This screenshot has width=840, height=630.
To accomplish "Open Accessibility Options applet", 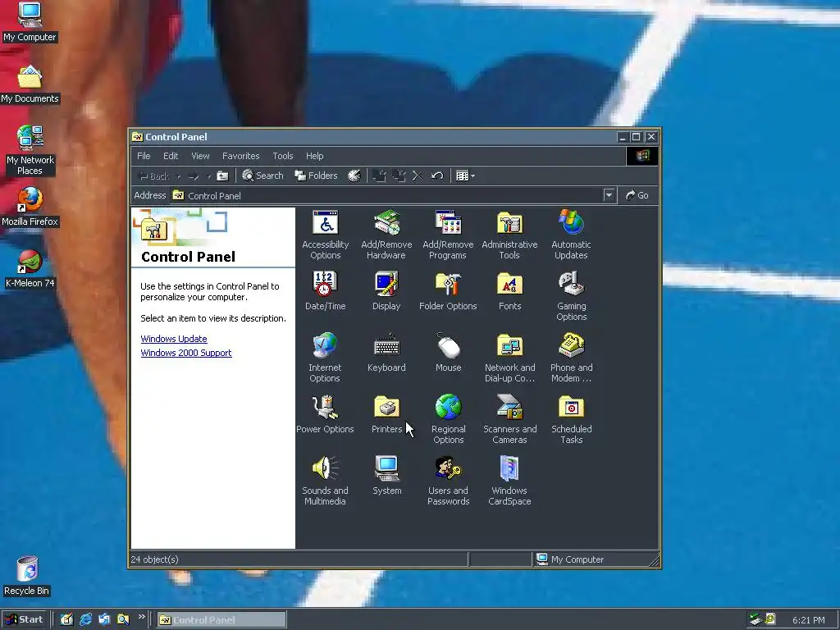I will pos(325,235).
